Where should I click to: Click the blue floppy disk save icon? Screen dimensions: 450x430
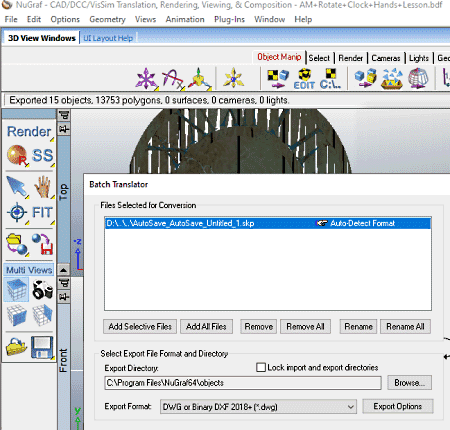click(42, 347)
